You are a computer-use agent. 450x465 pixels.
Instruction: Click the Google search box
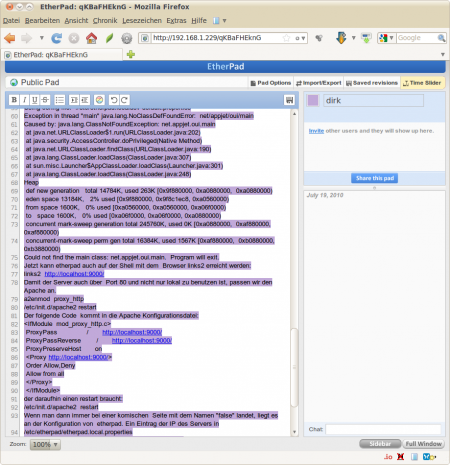(x=417, y=38)
